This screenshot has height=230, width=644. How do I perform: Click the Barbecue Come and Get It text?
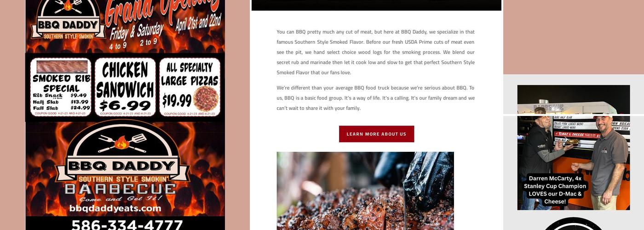point(121,193)
